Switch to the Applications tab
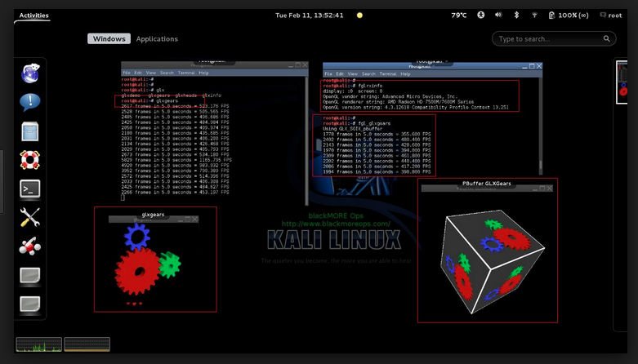Image resolution: width=638 pixels, height=364 pixels. [157, 39]
